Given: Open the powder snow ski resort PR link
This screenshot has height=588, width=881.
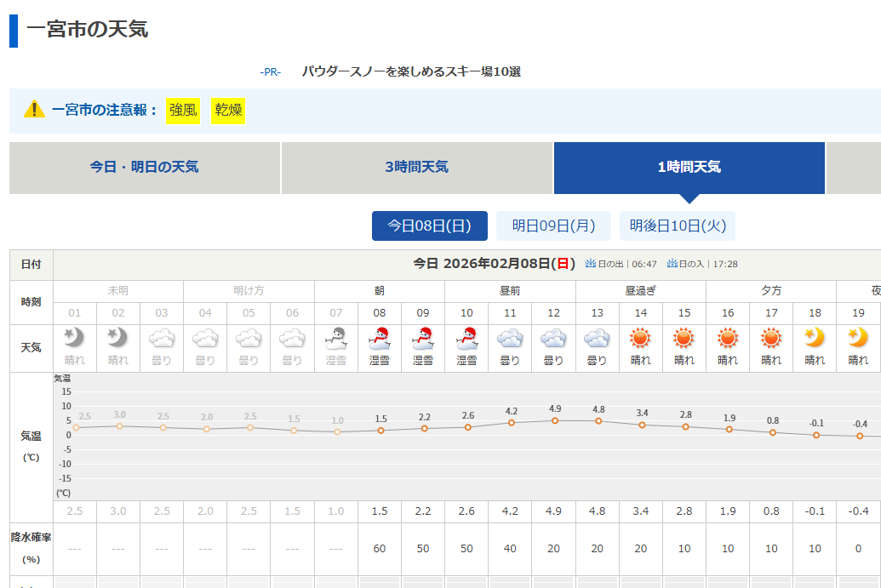Looking at the screenshot, I should (x=411, y=72).
